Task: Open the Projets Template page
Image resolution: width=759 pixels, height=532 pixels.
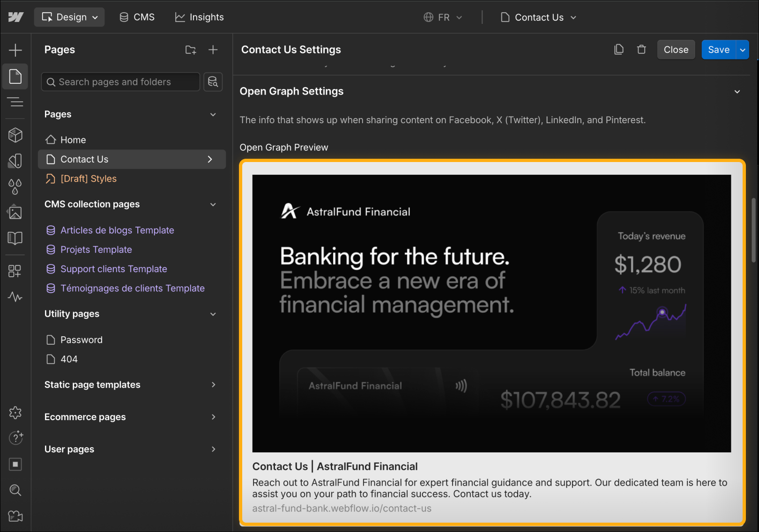Action: [x=132, y=250]
